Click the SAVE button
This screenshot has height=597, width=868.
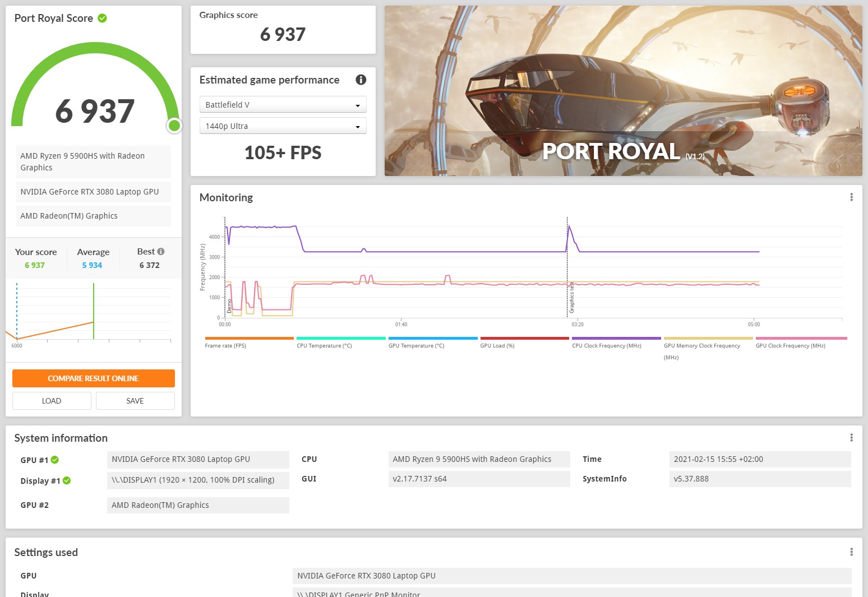(x=135, y=401)
